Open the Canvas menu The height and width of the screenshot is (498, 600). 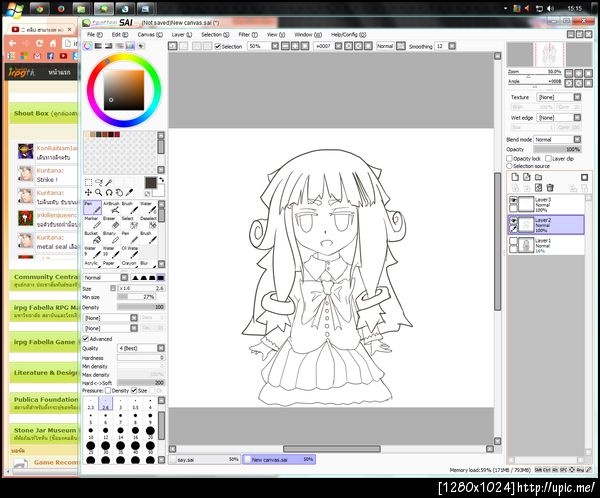(150, 34)
